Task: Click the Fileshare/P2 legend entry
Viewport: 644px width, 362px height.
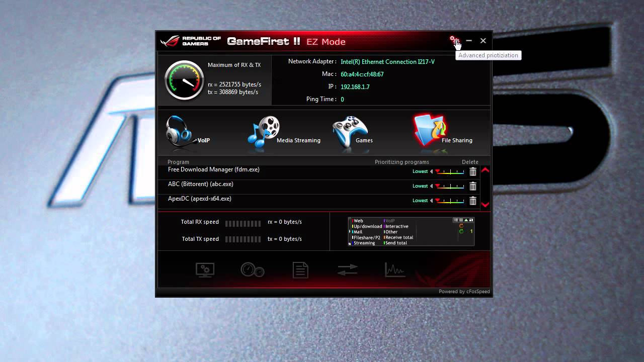Action: click(366, 237)
